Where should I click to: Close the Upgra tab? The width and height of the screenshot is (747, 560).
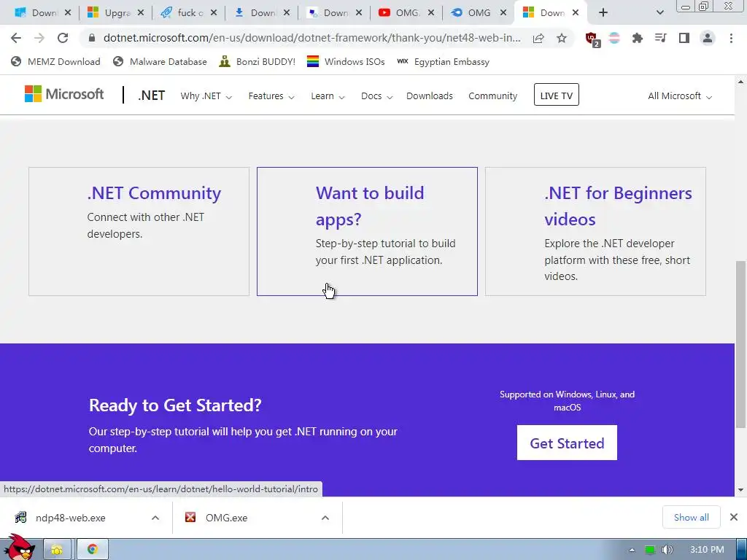[141, 13]
